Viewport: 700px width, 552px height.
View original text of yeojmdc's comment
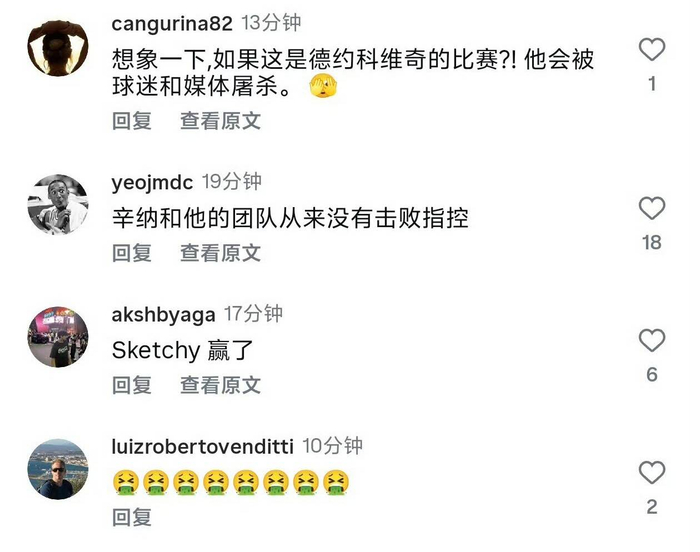[x=221, y=253]
